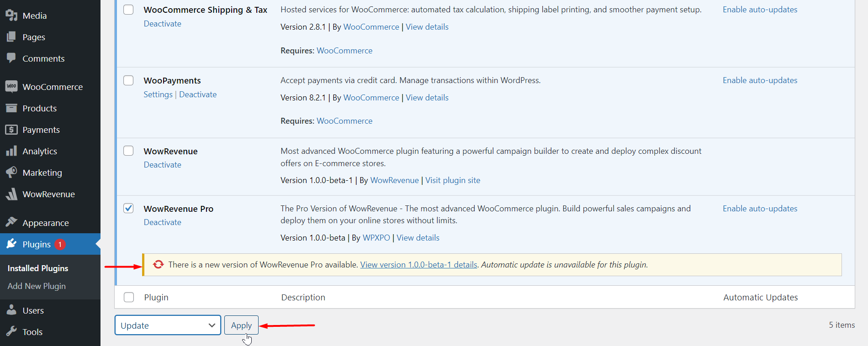The image size is (868, 346).
Task: Click the Apply button
Action: click(241, 325)
